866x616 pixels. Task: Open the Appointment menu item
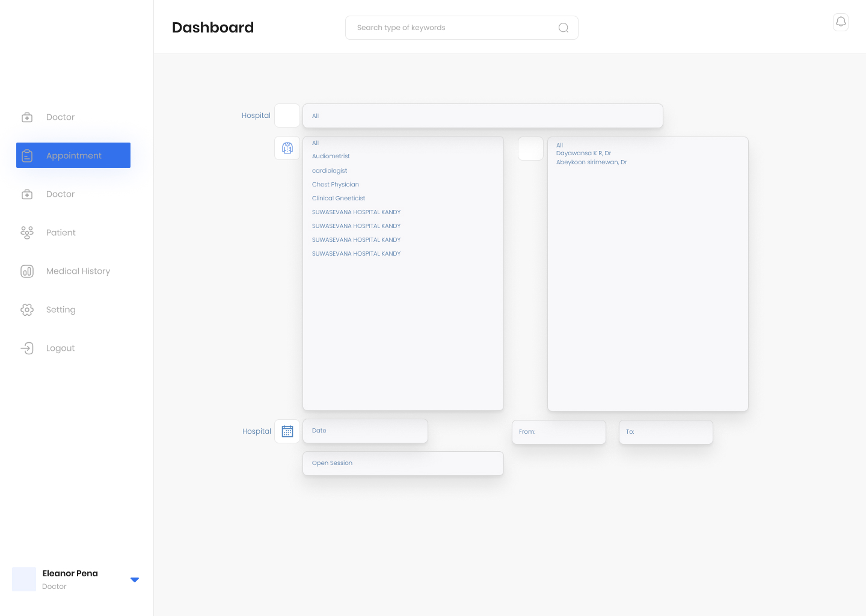click(x=73, y=155)
